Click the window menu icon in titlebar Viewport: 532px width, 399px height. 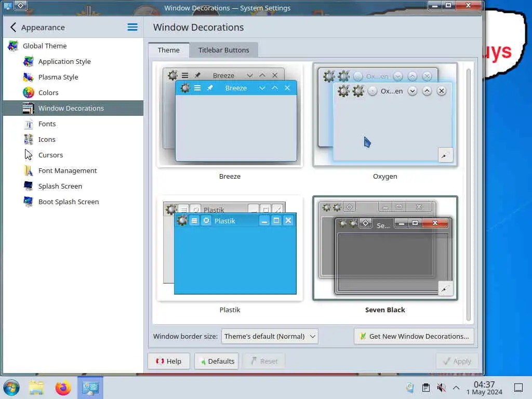click(x=8, y=5)
